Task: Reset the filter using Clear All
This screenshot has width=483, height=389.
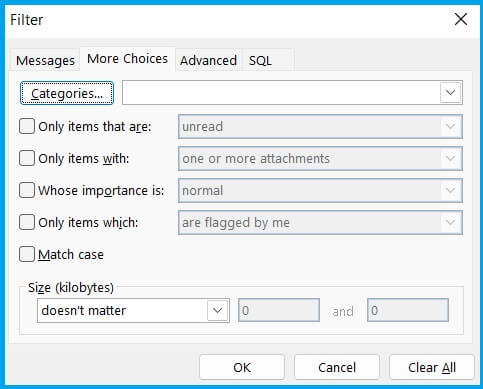Action: (x=432, y=367)
